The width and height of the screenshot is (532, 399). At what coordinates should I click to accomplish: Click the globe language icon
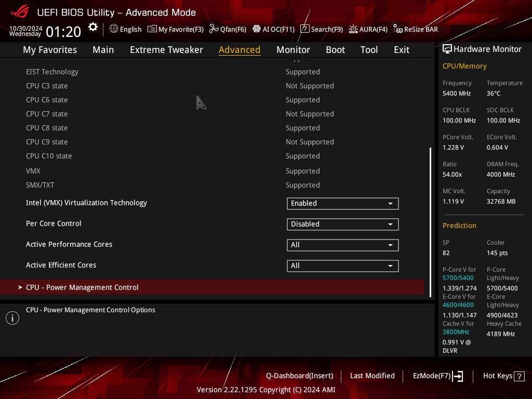click(x=114, y=29)
